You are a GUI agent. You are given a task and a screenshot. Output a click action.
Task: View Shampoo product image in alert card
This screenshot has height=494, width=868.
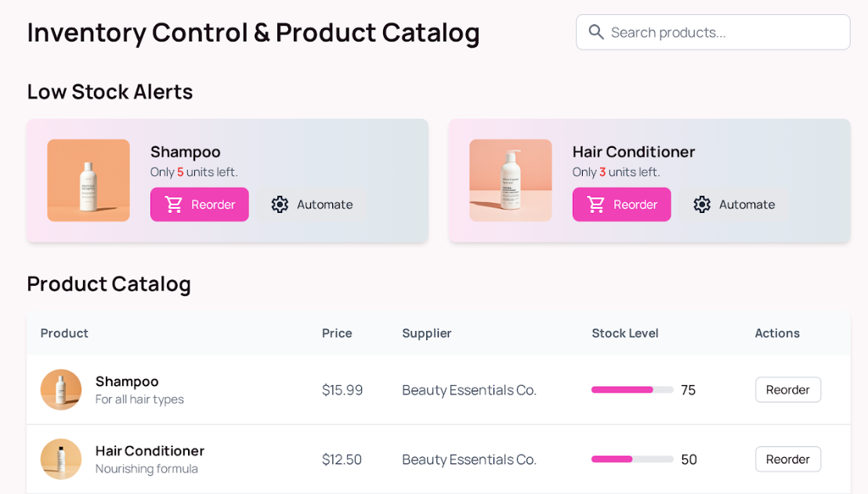tap(89, 180)
